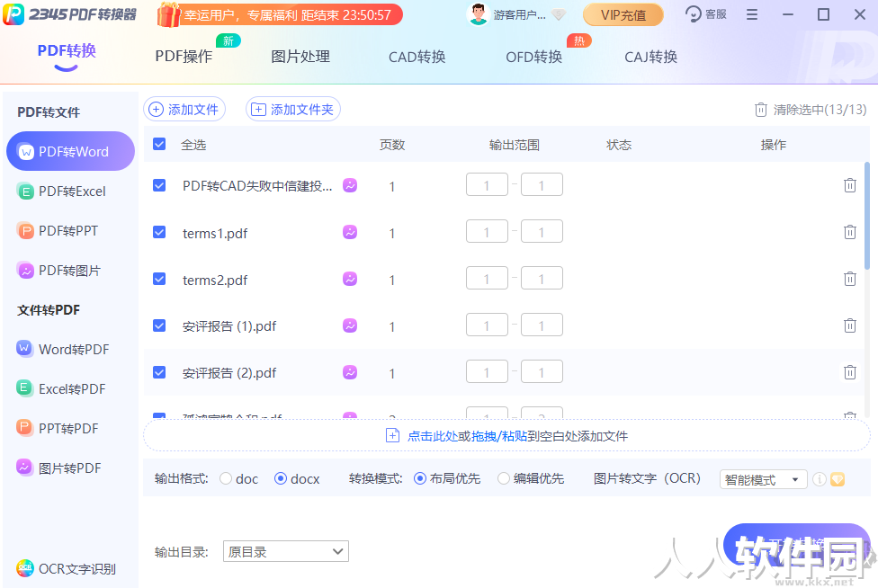Viewport: 878px width, 588px height.
Task: Open the 智能模式 OCR mode dropdown
Action: click(763, 479)
